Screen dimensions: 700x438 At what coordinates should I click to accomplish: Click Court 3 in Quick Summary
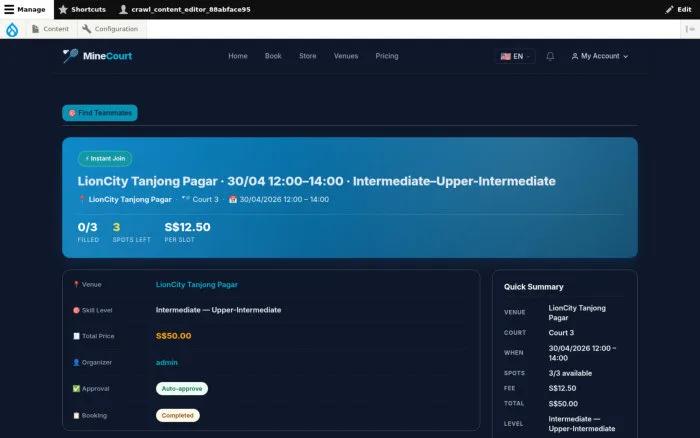coord(561,333)
